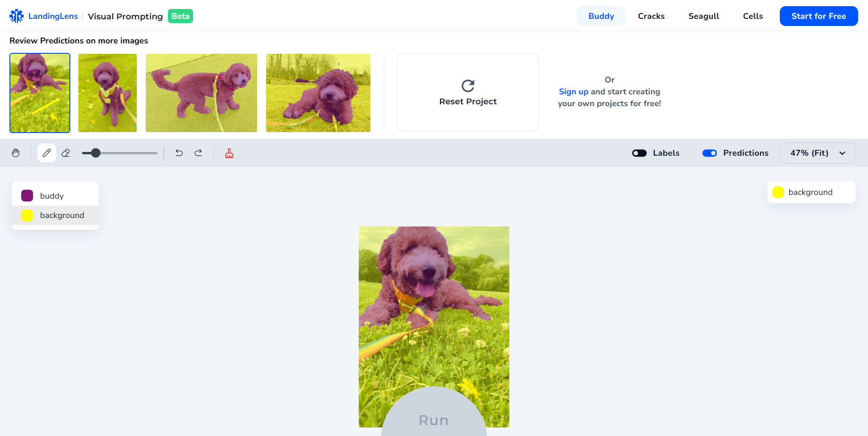The height and width of the screenshot is (436, 868).
Task: Select the pencil brush tool
Action: pos(47,153)
